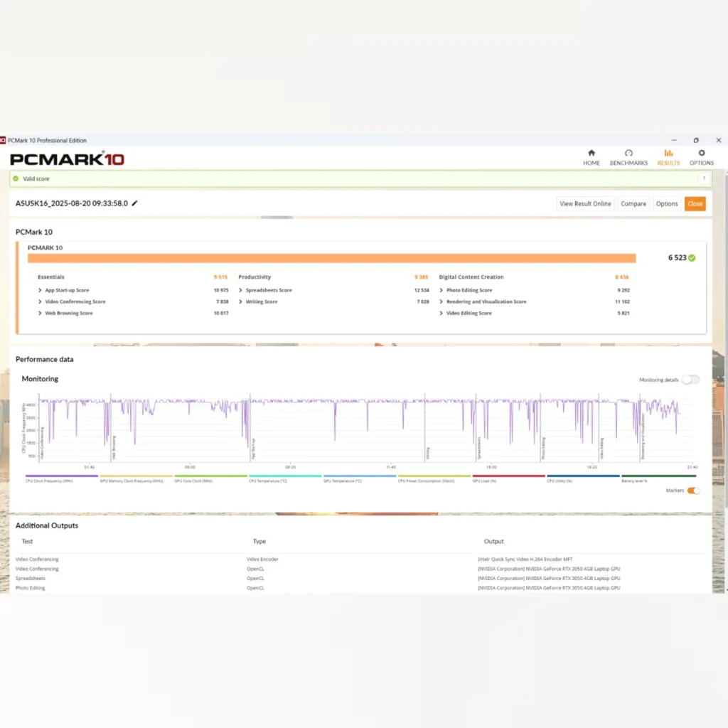Image resolution: width=728 pixels, height=728 pixels.
Task: Open the Options gear icon
Action: [x=701, y=154]
